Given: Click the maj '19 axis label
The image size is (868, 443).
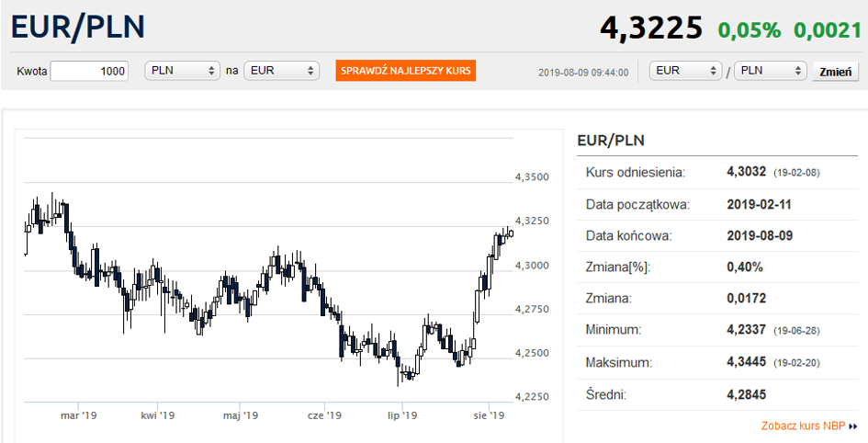Looking at the screenshot, I should click(241, 415).
